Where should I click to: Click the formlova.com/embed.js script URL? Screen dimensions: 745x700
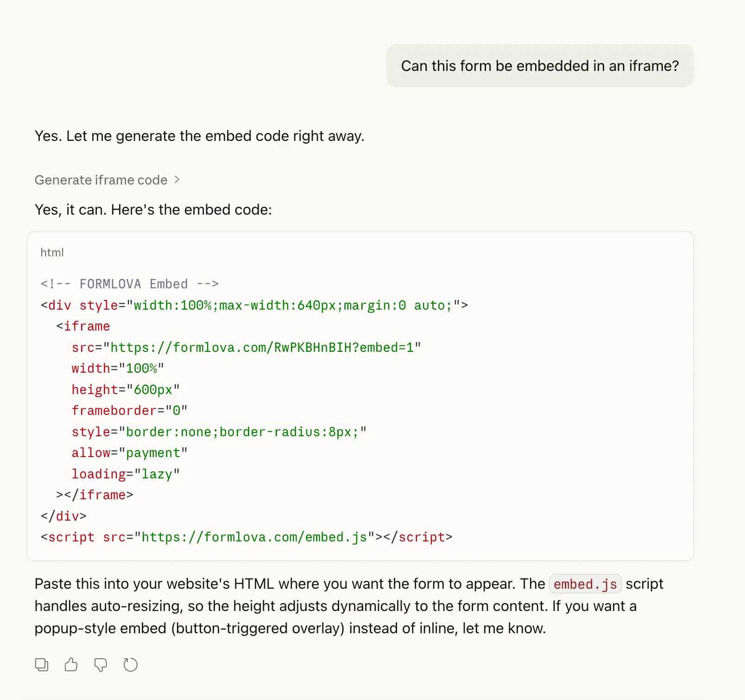pos(254,537)
